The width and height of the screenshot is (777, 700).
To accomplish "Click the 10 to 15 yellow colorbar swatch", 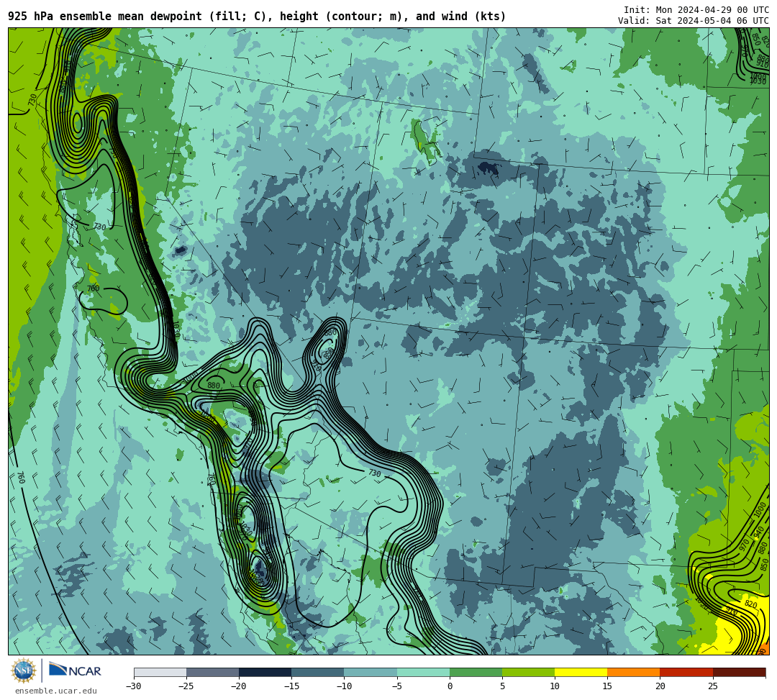I will 581,672.
